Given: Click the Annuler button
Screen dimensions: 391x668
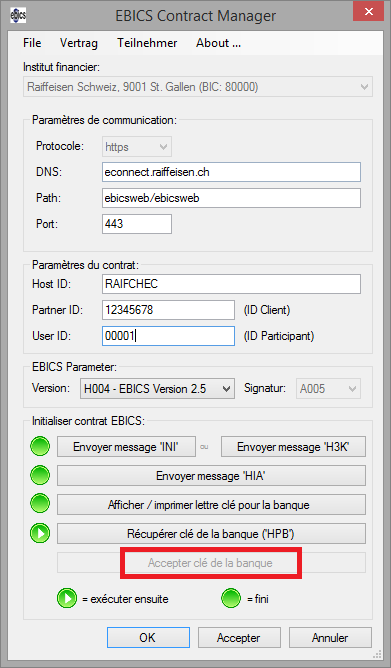Looking at the screenshot, I should 330,638.
